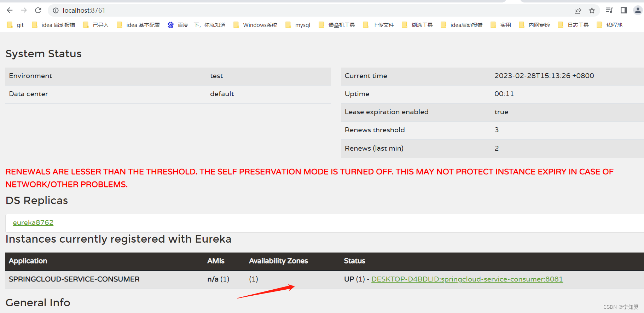Click the Environment label

[30, 76]
